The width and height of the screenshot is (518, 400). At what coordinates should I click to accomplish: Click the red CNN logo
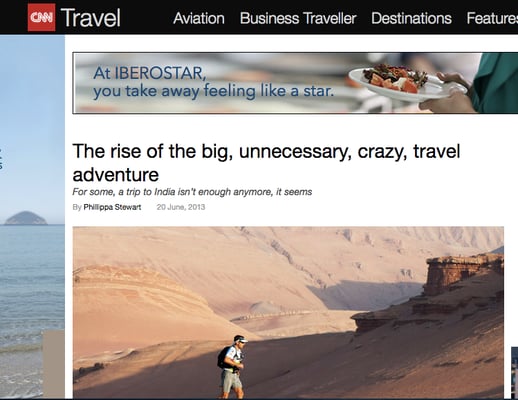pos(41,17)
